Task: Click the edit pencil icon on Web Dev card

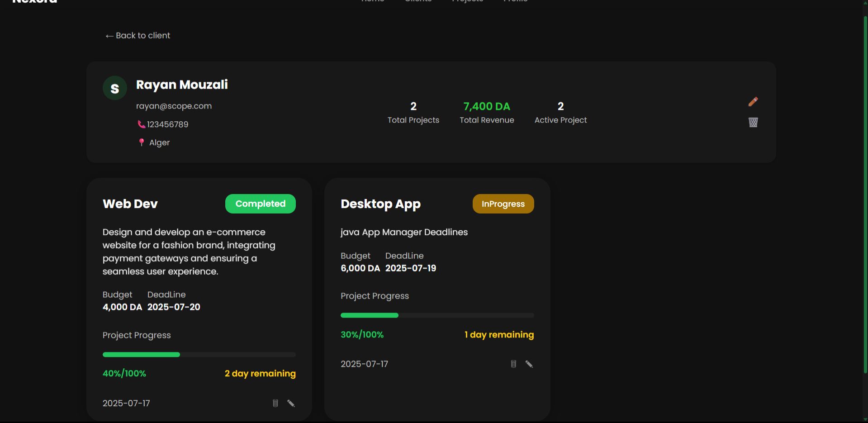Action: [x=291, y=403]
